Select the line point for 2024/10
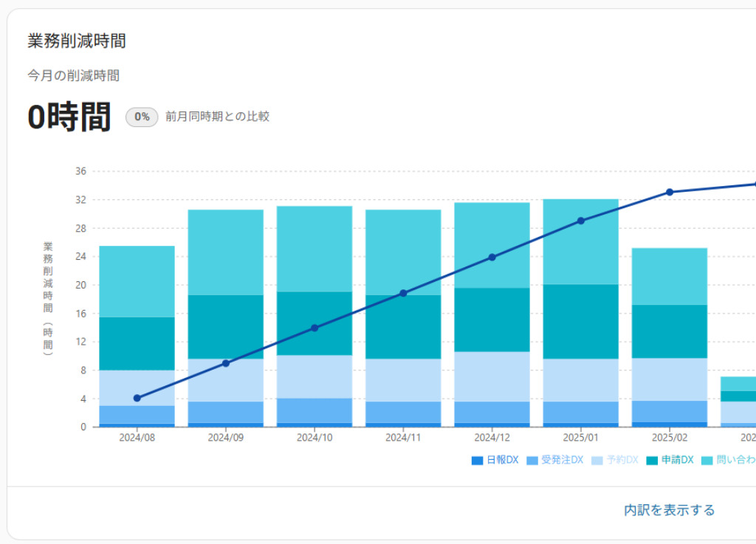 [315, 328]
